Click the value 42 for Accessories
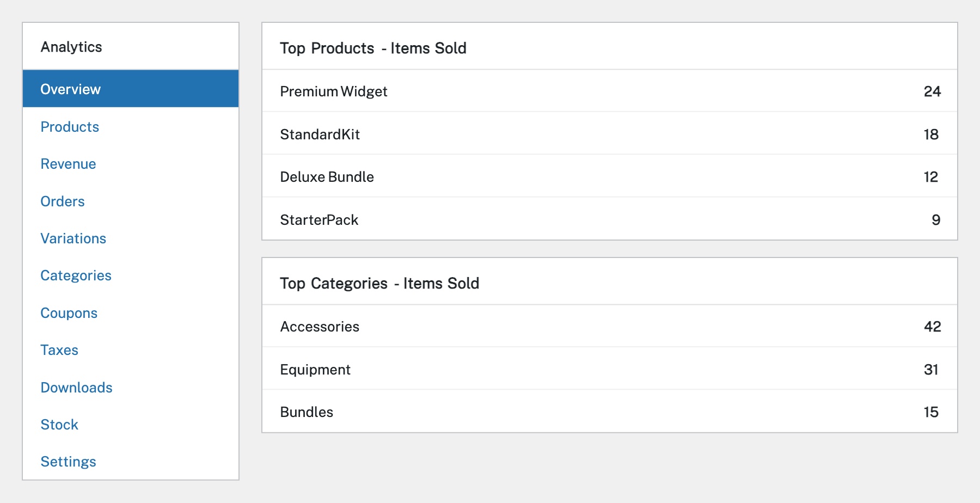This screenshot has height=503, width=980. pos(932,327)
